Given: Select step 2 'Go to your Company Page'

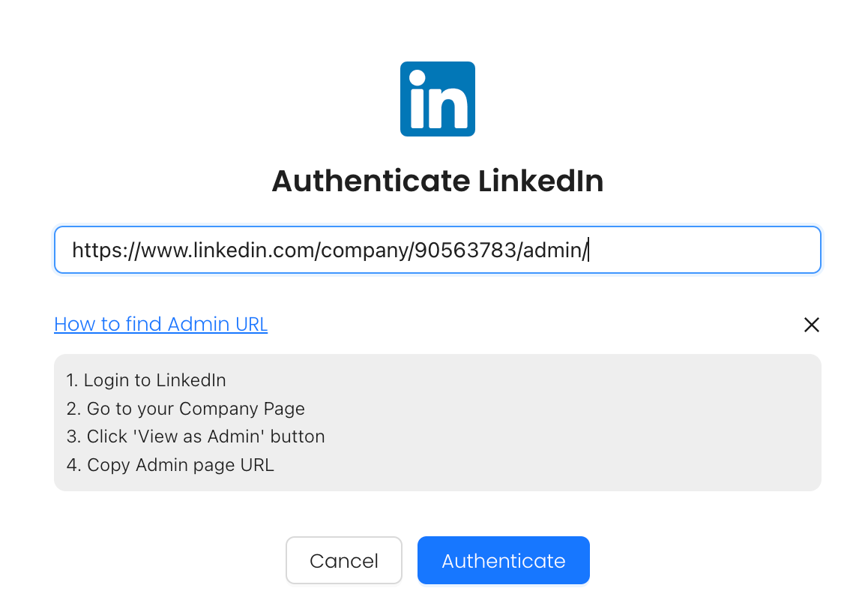Looking at the screenshot, I should [x=186, y=409].
